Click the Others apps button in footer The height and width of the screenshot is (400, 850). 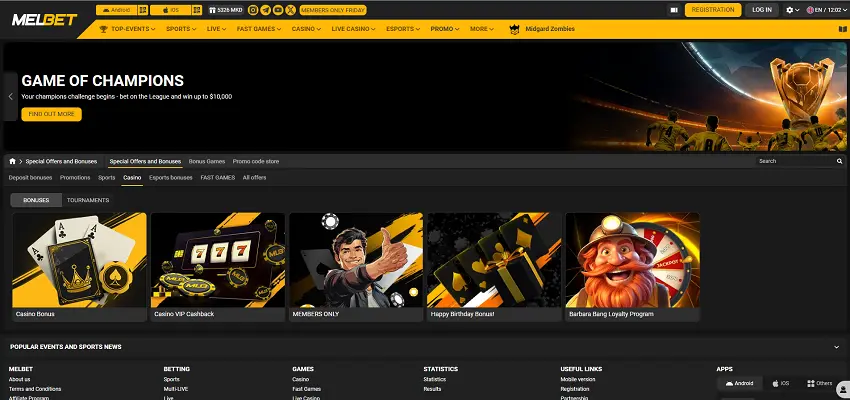click(819, 383)
